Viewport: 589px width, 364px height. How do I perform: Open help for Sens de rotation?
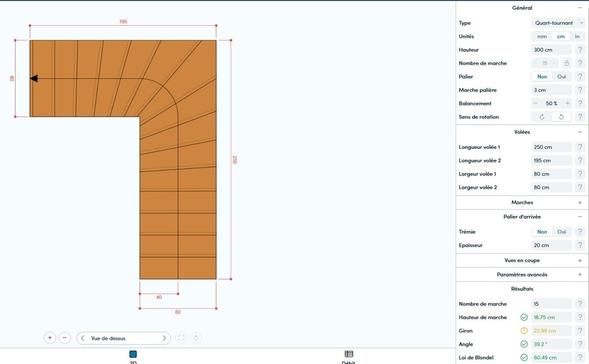580,117
